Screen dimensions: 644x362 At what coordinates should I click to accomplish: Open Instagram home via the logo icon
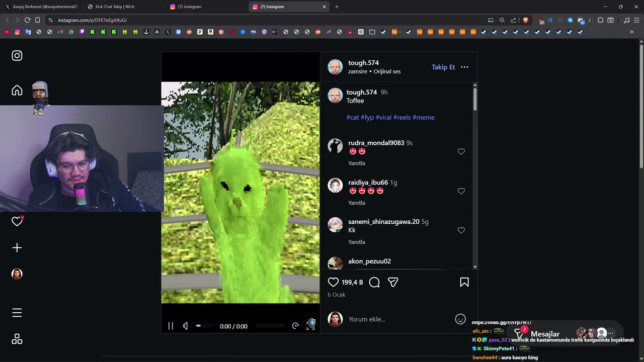click(x=17, y=56)
